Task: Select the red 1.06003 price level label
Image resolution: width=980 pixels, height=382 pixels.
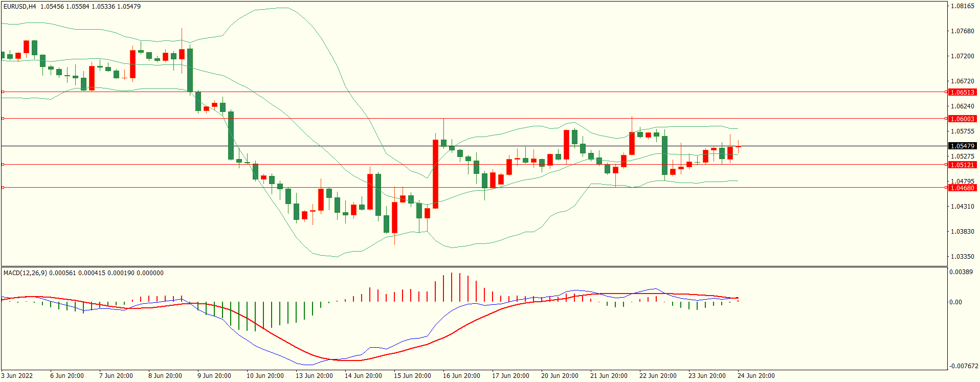Action: pyautogui.click(x=962, y=119)
